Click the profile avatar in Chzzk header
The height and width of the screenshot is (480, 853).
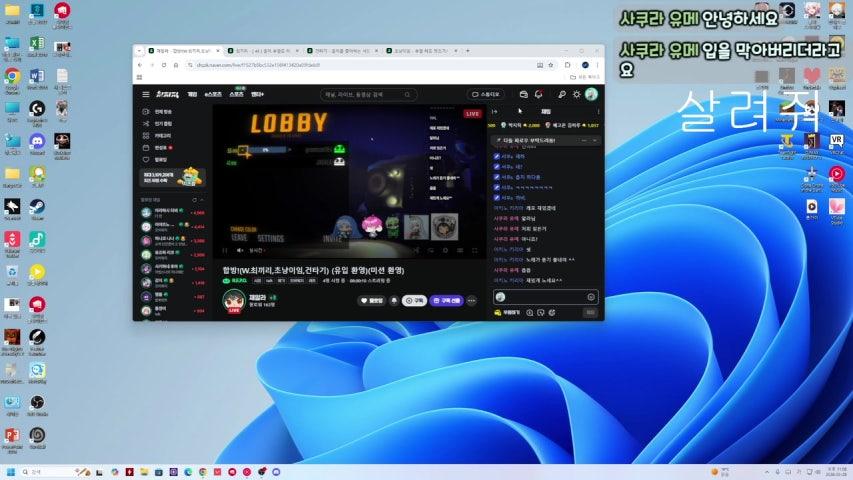(591, 94)
